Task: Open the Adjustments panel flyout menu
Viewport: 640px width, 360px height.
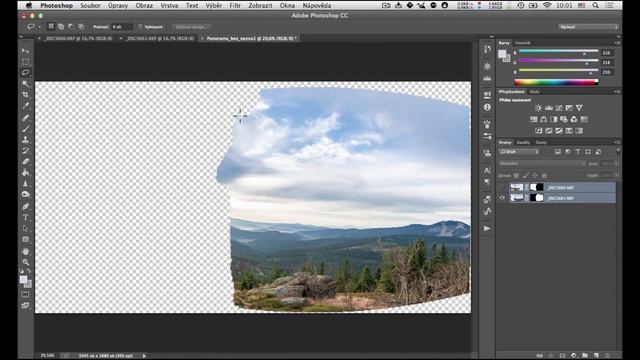Action: pyautogui.click(x=617, y=92)
